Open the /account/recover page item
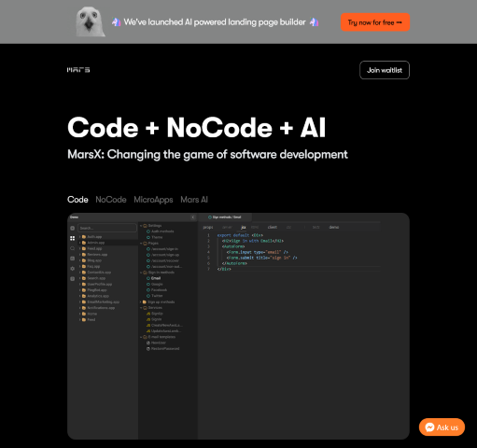The width and height of the screenshot is (477, 448). tap(165, 260)
